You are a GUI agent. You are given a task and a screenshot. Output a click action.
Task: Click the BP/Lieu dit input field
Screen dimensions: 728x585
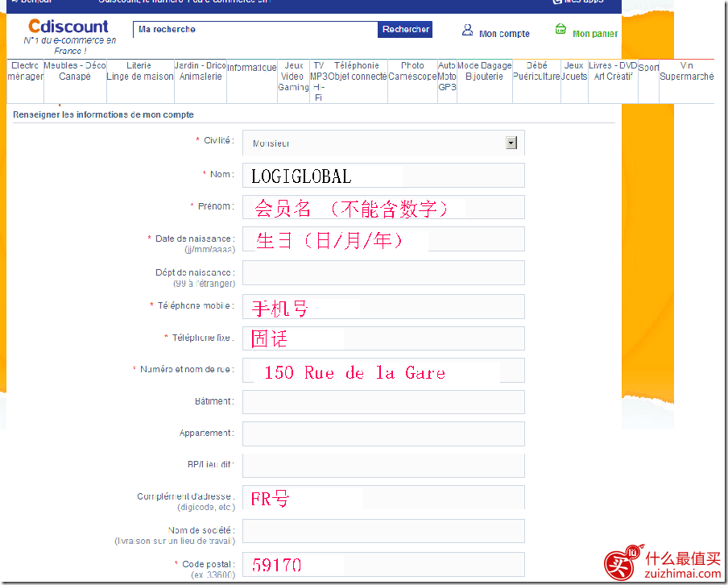click(383, 466)
